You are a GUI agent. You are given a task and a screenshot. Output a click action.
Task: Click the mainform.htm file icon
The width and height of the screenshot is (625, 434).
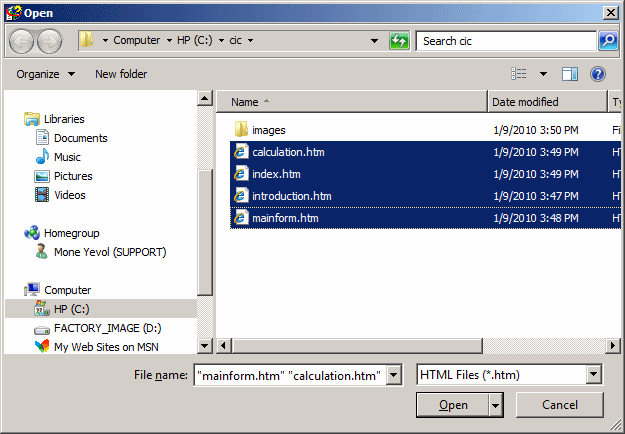[x=241, y=218]
